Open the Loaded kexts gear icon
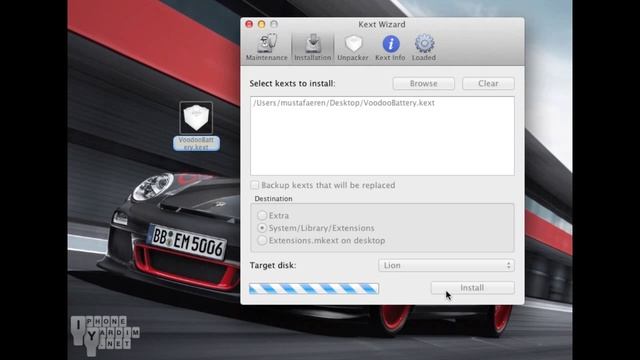Image resolution: width=640 pixels, height=360 pixels. pyautogui.click(x=424, y=47)
